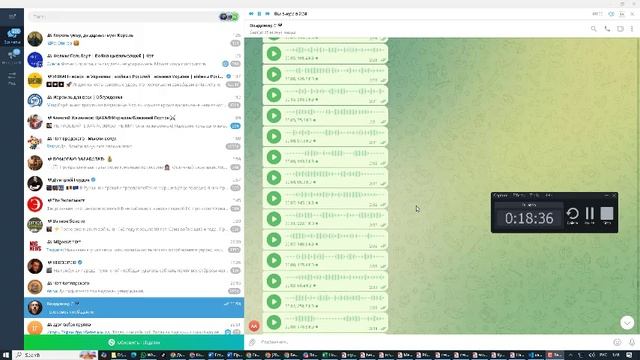Adjust the volume icon in the audio player bar
The height and width of the screenshot is (360, 640).
click(x=611, y=14)
